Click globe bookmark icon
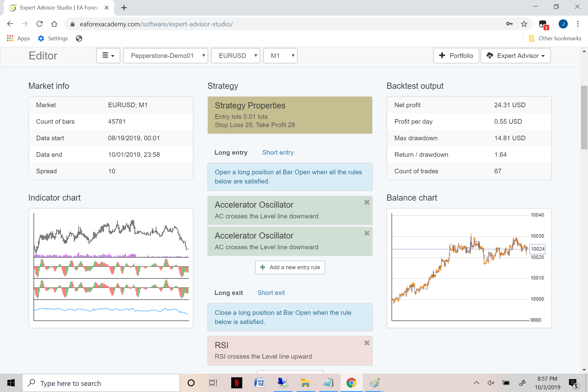 (79, 38)
